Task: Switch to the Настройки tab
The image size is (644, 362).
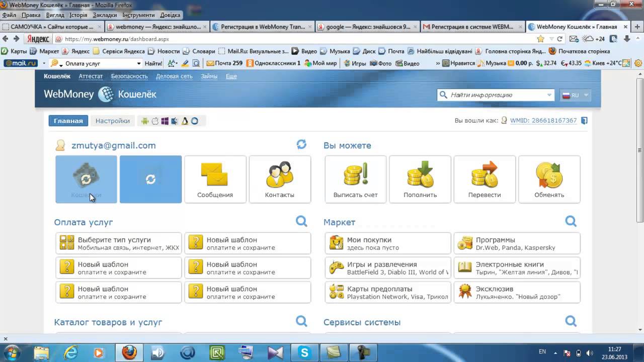Action: coord(113,121)
